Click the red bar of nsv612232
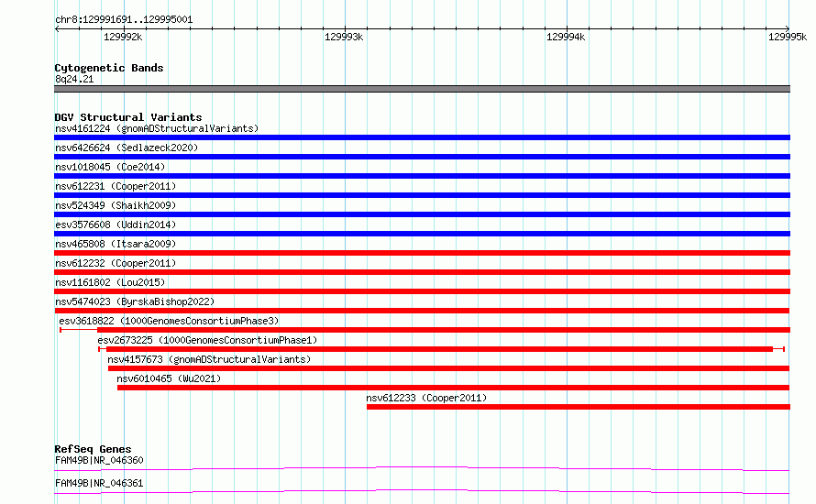 422,272
